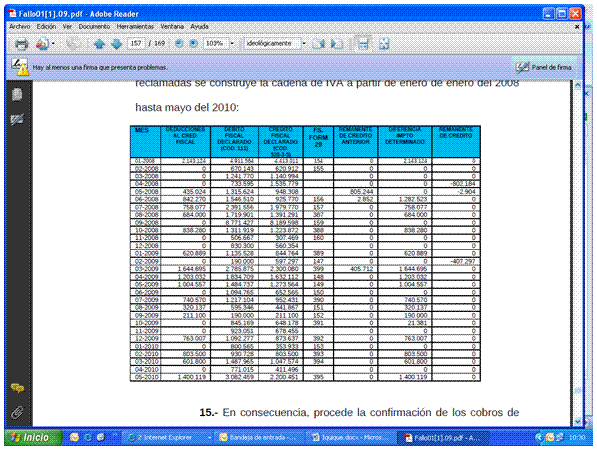The image size is (597, 449).
Task: Click the paragraph number '15.-'
Action: (x=209, y=412)
